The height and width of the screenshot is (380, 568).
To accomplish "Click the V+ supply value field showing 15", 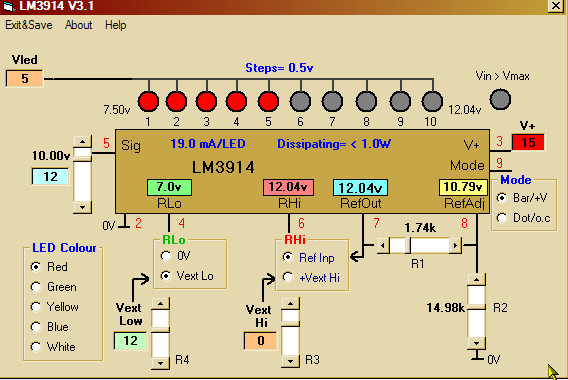I will 528,142.
